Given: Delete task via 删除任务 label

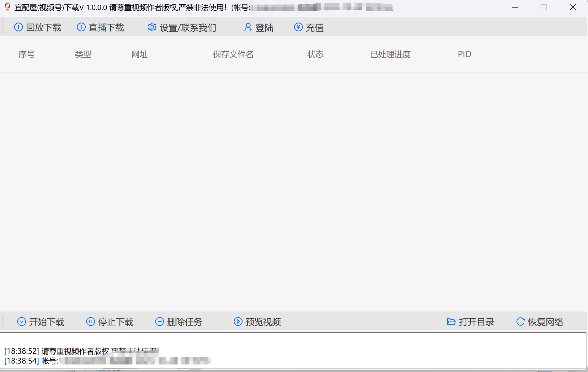Looking at the screenshot, I should click(x=185, y=322).
